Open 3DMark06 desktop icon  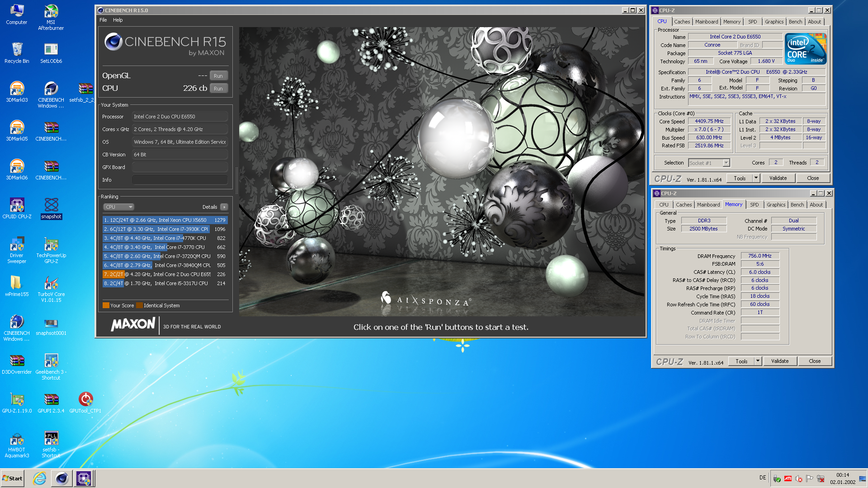(x=17, y=169)
